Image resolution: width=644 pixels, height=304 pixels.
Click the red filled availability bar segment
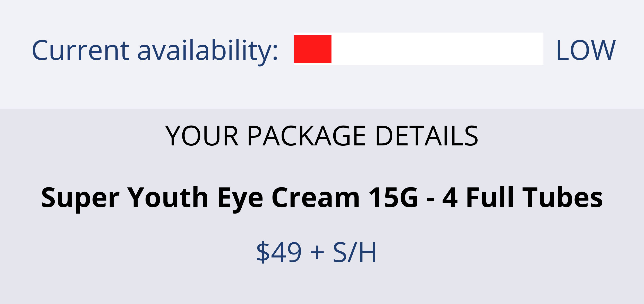coord(312,49)
